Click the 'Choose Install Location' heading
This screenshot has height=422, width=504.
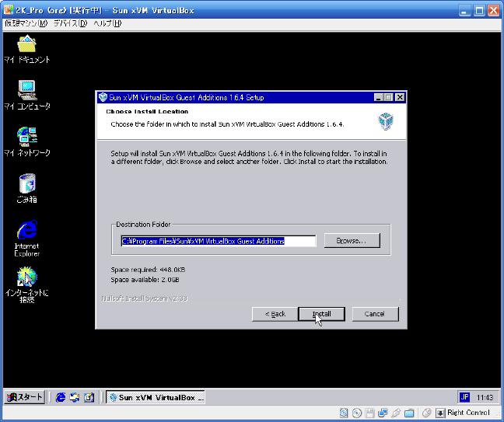point(147,111)
